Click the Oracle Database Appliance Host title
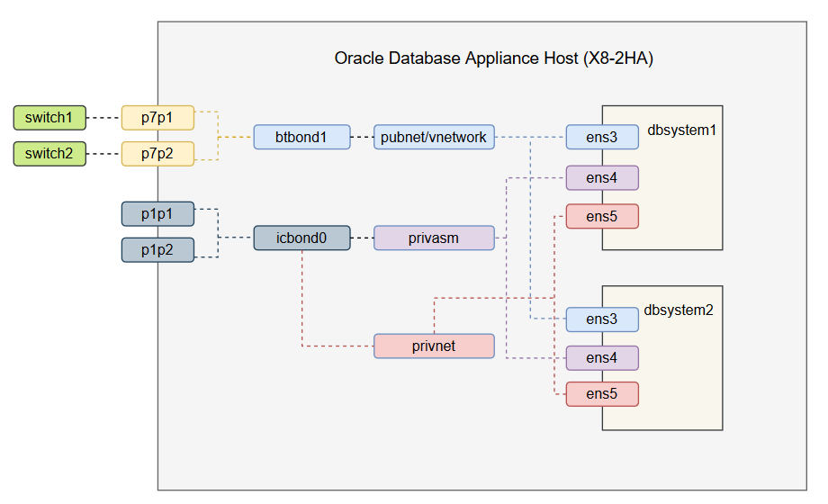This screenshot has height=504, width=828. coord(494,58)
